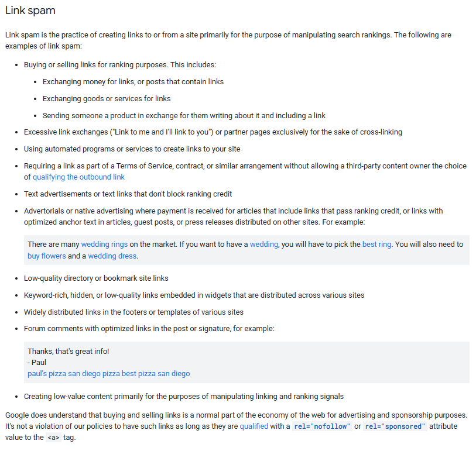
Task: Click the "Link spam" heading
Action: point(30,11)
